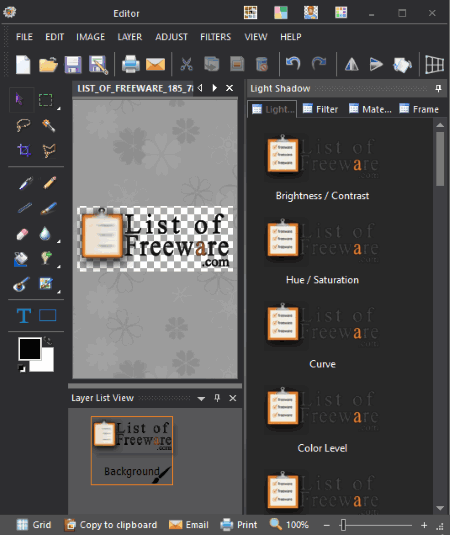Select the Blur water drop tool
This screenshot has width=450, height=535.
pos(45,234)
